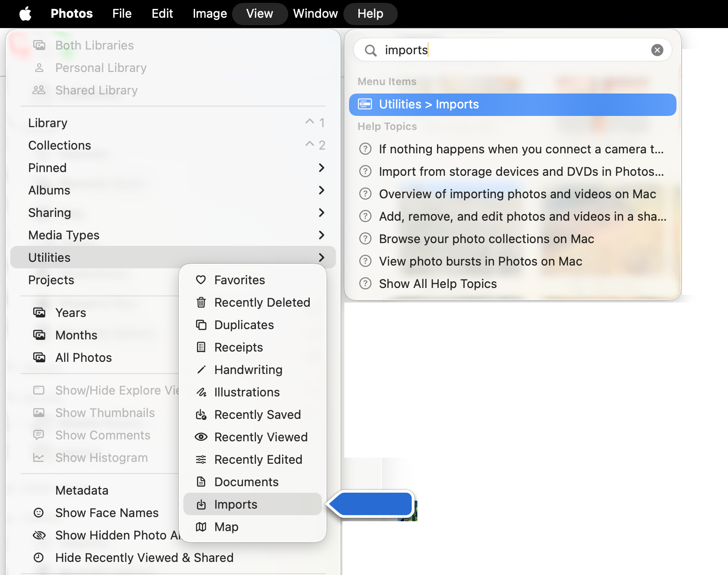Expand the Media Types submenu arrow
The image size is (728, 575).
321,235
